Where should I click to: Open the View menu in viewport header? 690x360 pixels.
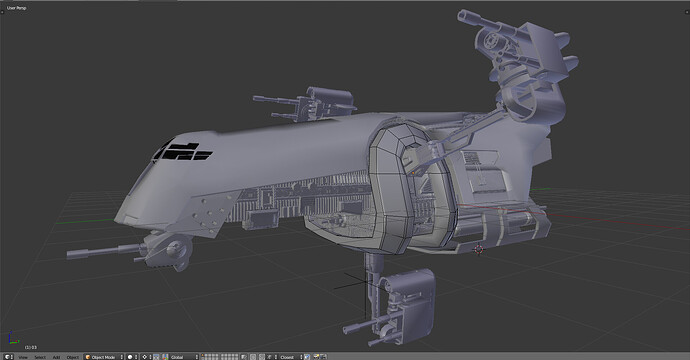coord(23,357)
